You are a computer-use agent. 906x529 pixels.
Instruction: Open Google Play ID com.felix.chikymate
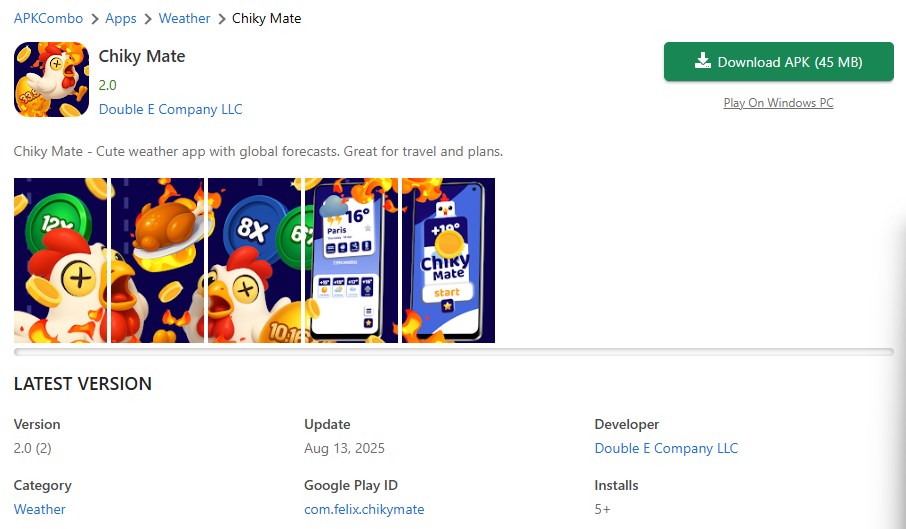coord(364,509)
